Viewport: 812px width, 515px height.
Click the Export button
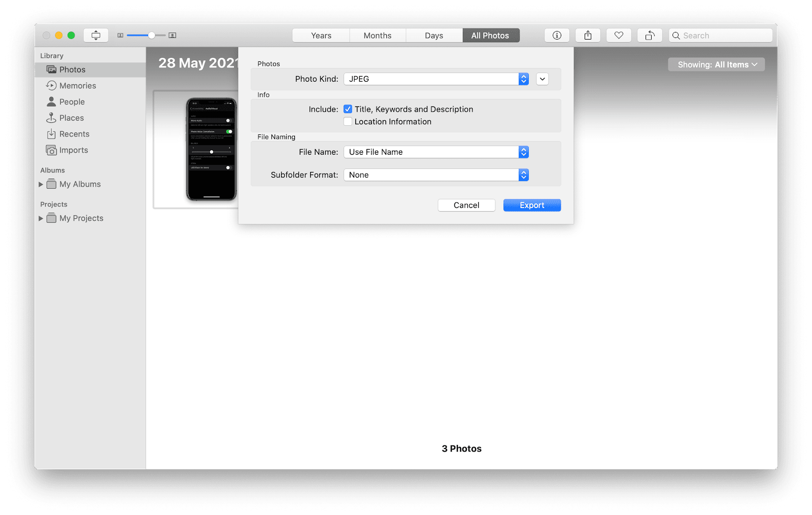[x=531, y=205]
